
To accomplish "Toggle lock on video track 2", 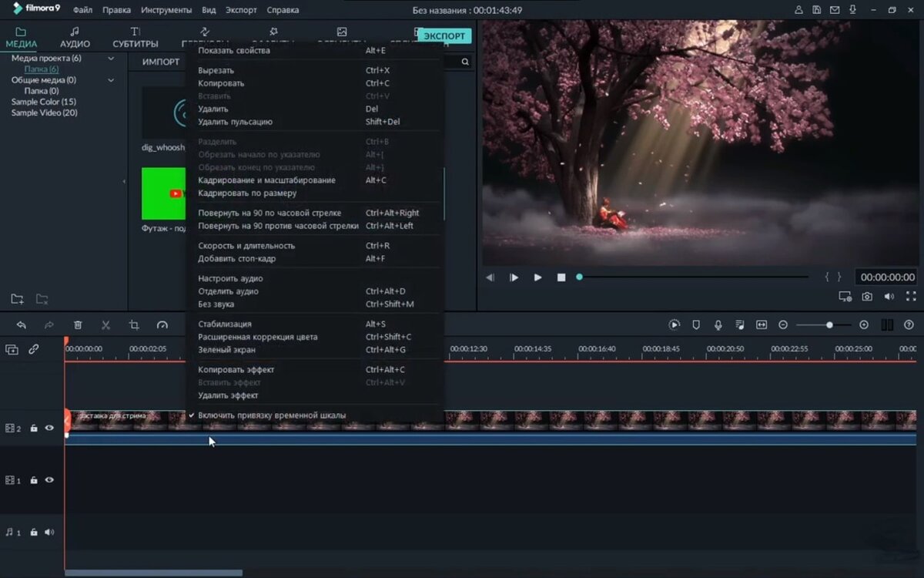I will [x=34, y=428].
